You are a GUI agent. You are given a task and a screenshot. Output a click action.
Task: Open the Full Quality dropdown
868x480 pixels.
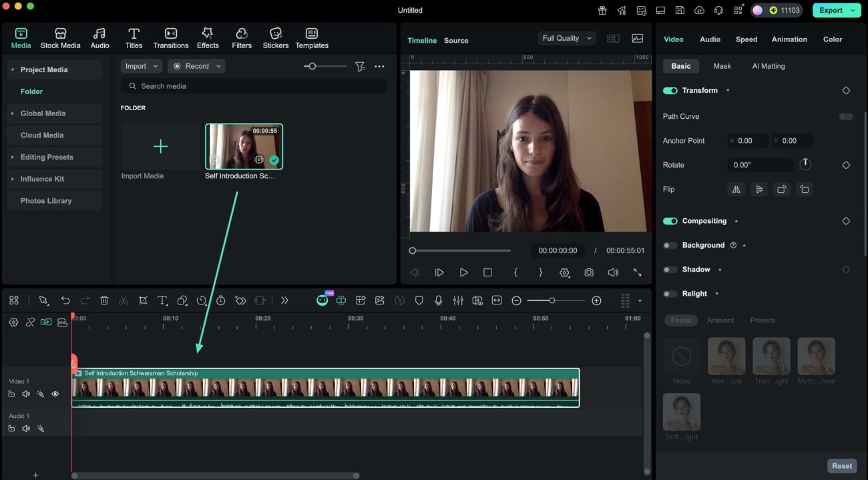tap(566, 38)
